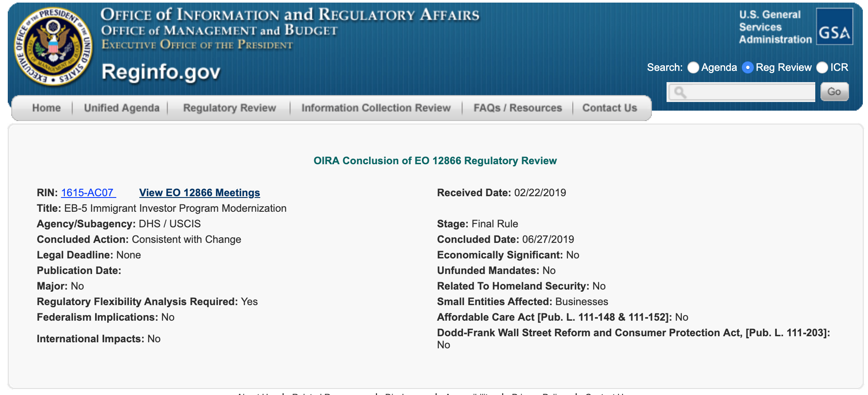
Task: Select the Agenda search radio button
Action: tap(693, 67)
